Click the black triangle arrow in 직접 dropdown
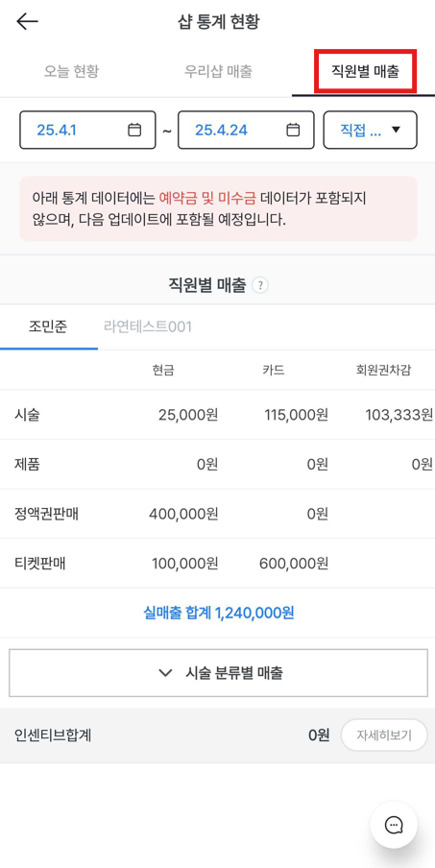 coord(396,130)
